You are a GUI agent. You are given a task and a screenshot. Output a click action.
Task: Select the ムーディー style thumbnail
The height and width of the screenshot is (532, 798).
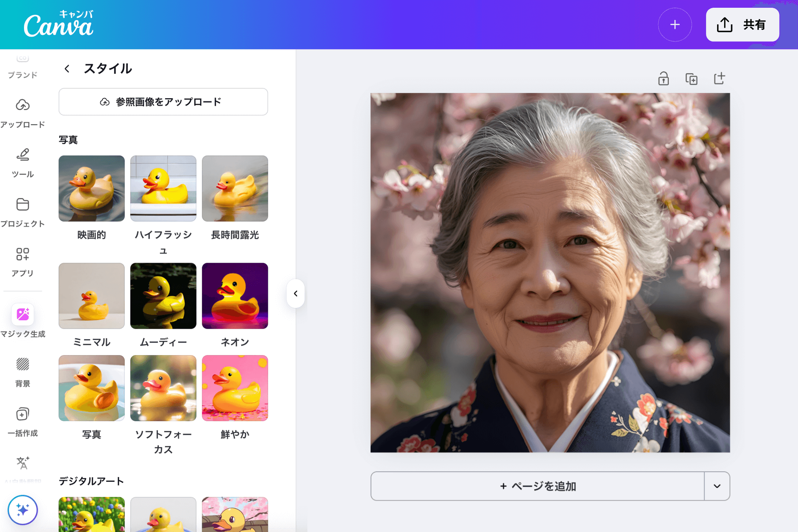(x=163, y=296)
